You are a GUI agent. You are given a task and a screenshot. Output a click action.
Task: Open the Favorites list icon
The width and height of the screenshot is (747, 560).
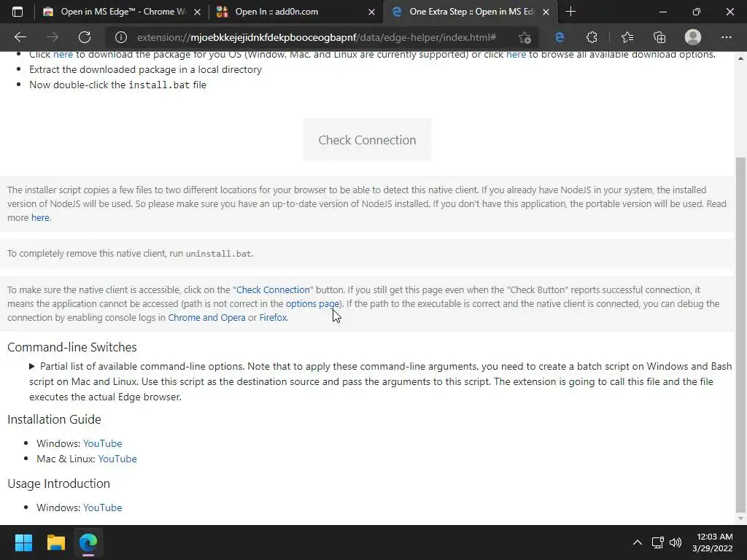[627, 37]
